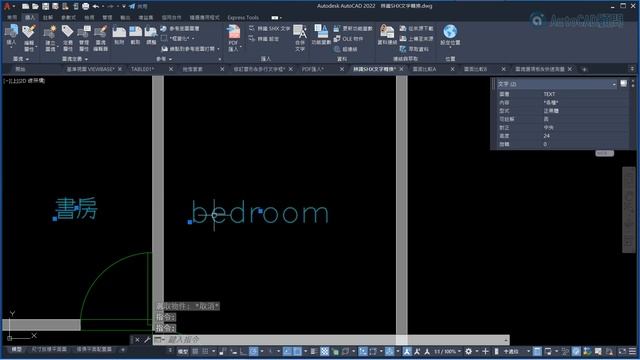
Task: Click the workspace gear icon in status bar
Action: click(469, 351)
